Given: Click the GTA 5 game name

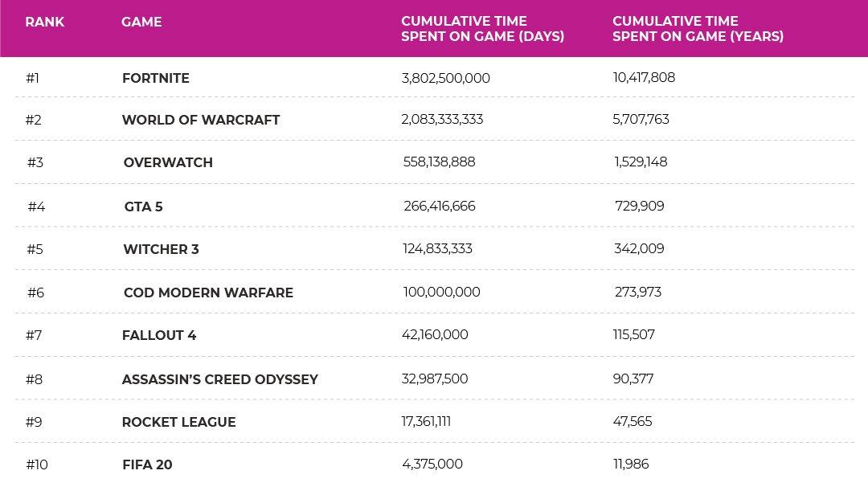Looking at the screenshot, I should point(143,207).
